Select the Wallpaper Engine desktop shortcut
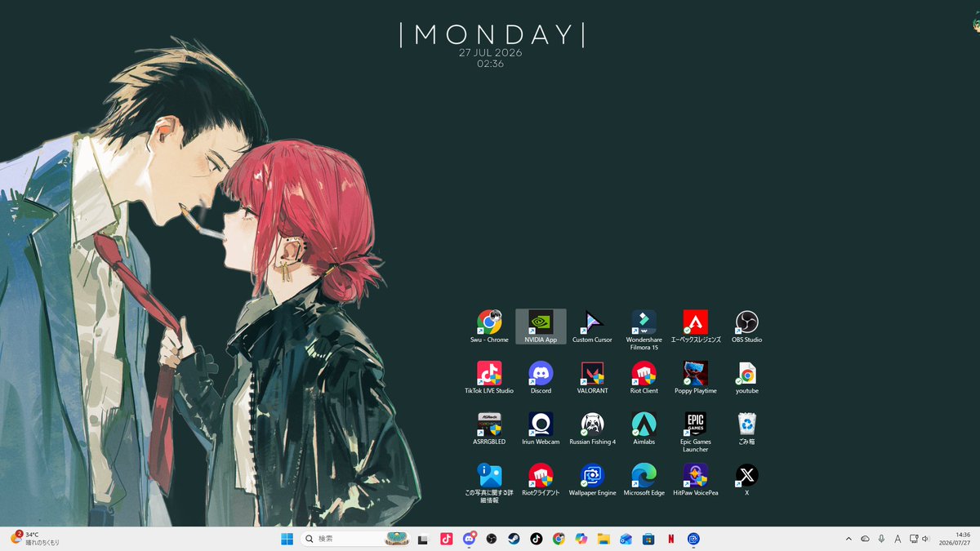This screenshot has width=980, height=551. point(592,480)
